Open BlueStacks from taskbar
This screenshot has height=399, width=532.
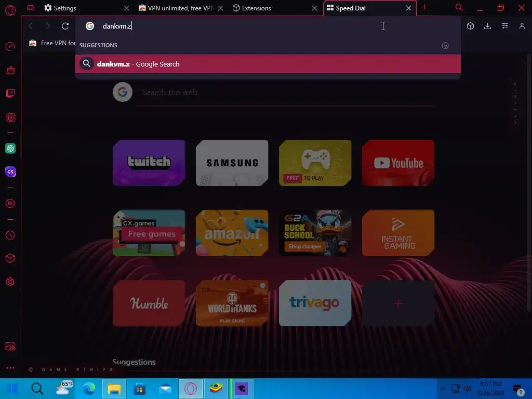pyautogui.click(x=216, y=389)
